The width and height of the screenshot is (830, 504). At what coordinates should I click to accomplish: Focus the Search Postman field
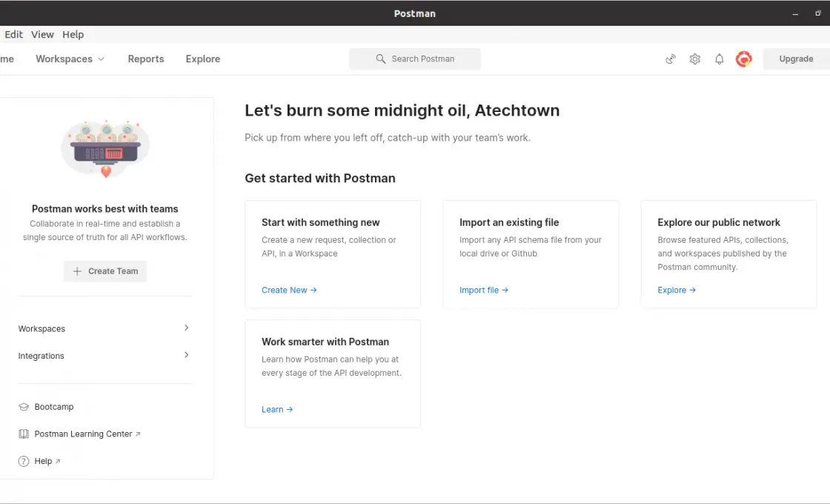point(415,59)
